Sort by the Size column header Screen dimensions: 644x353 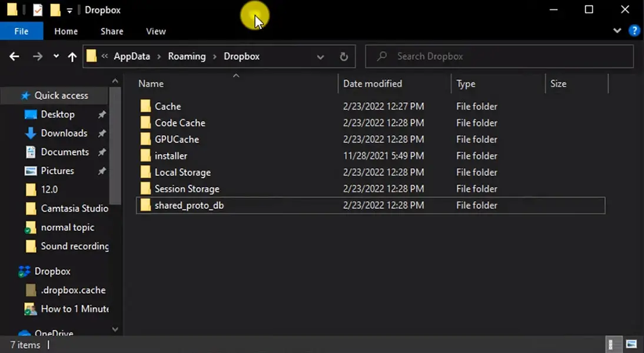click(x=558, y=84)
